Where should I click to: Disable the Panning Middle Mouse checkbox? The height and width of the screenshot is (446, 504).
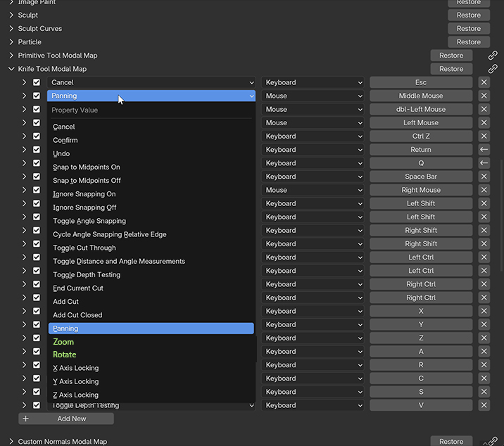(x=37, y=96)
